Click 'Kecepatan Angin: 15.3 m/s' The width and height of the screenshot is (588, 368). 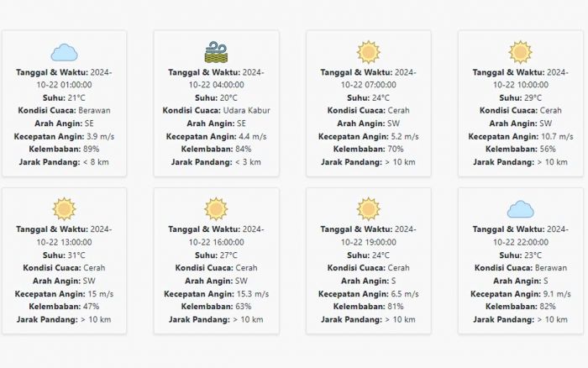click(x=216, y=294)
